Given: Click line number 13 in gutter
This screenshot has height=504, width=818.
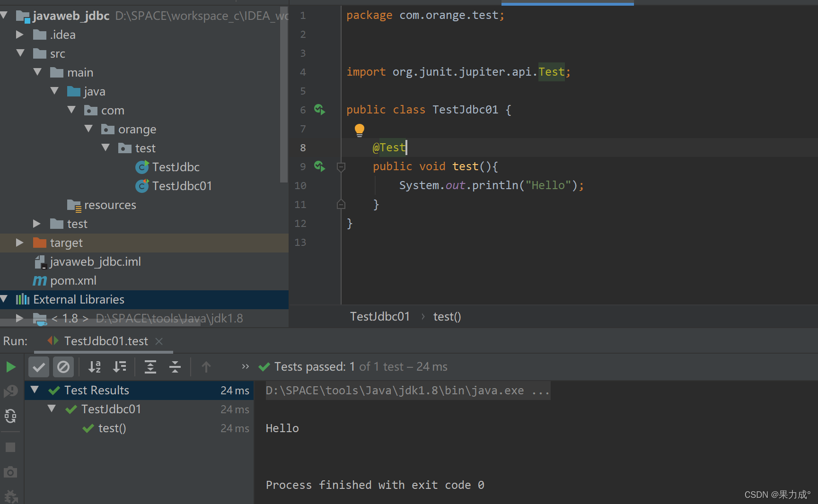Looking at the screenshot, I should click(300, 242).
